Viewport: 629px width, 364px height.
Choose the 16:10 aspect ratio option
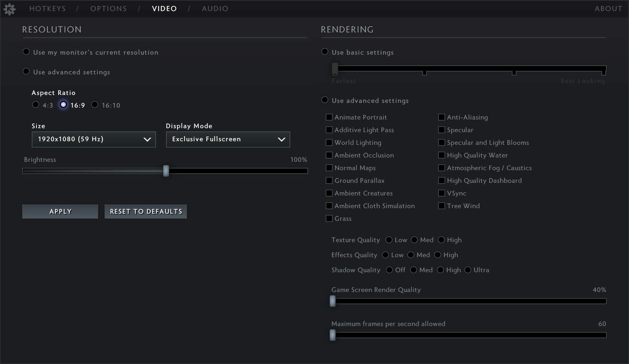click(x=95, y=105)
